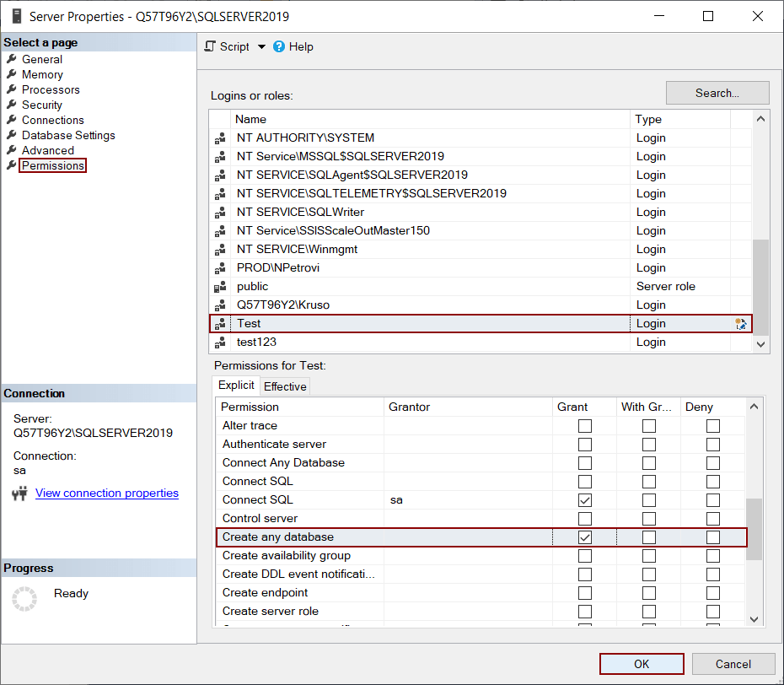The width and height of the screenshot is (784, 685).
Task: Click the wrench icon beside Database Settings
Action: (13, 135)
